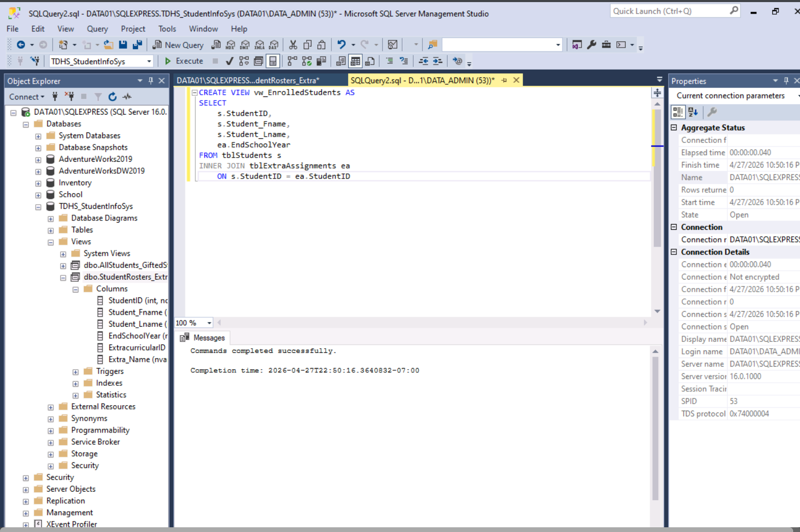Collapse the Views folder node
Image resolution: width=800 pixels, height=532 pixels.
51,242
